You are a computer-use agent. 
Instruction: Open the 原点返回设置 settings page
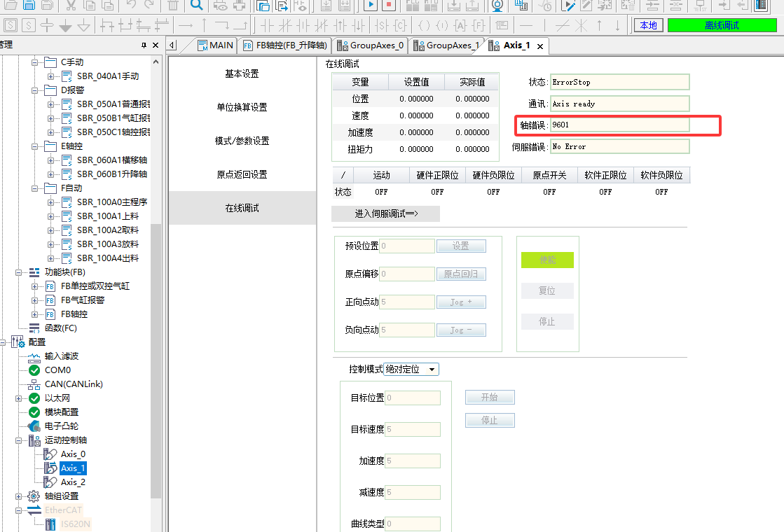click(x=242, y=174)
